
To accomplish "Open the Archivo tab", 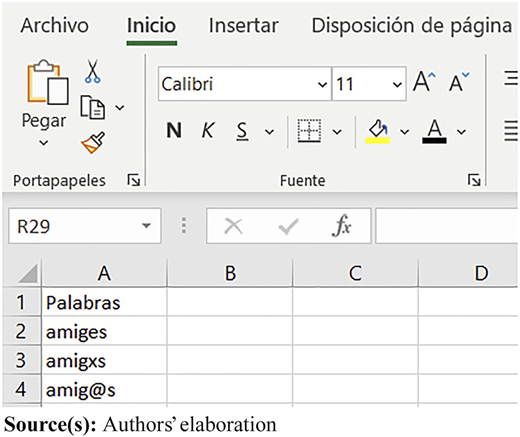I will coord(55,25).
